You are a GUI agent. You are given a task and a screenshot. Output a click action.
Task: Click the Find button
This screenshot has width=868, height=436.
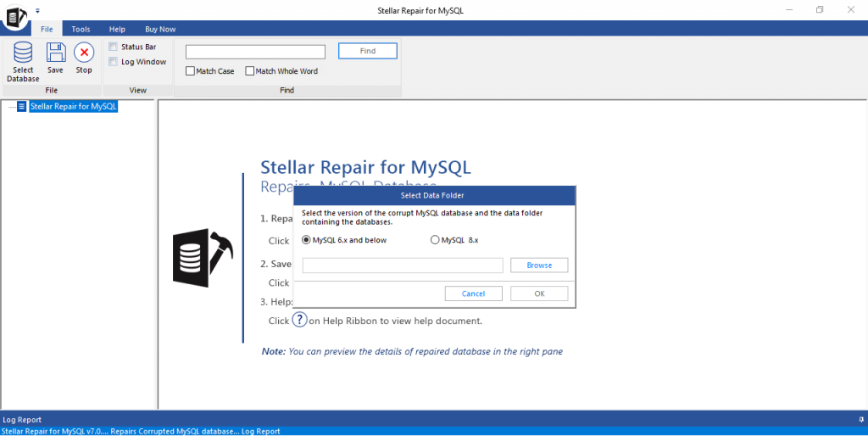tap(368, 51)
